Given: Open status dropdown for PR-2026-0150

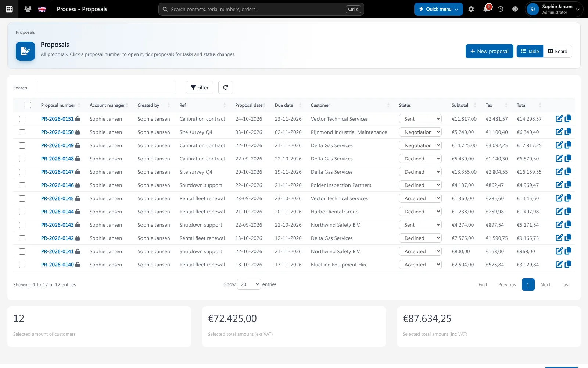Looking at the screenshot, I should (x=420, y=132).
